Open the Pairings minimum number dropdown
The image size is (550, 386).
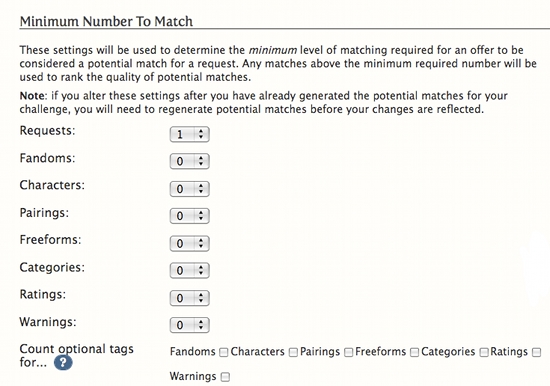pyautogui.click(x=189, y=216)
